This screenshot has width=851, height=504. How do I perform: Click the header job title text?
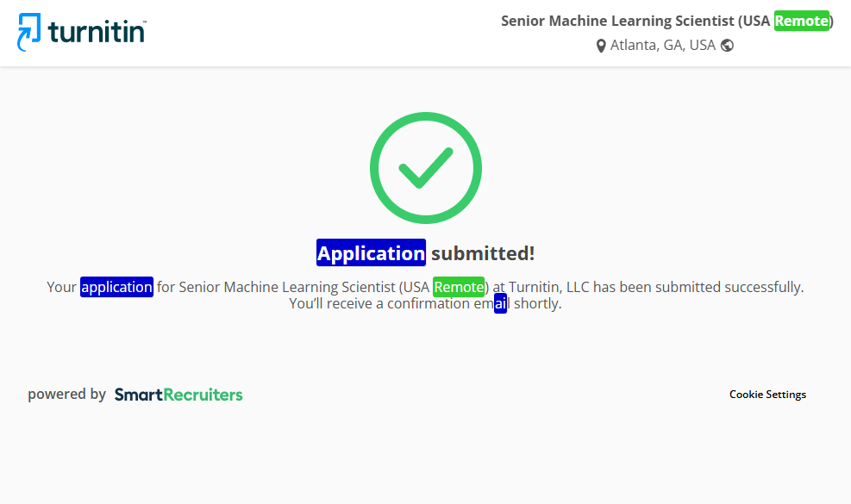(x=636, y=21)
